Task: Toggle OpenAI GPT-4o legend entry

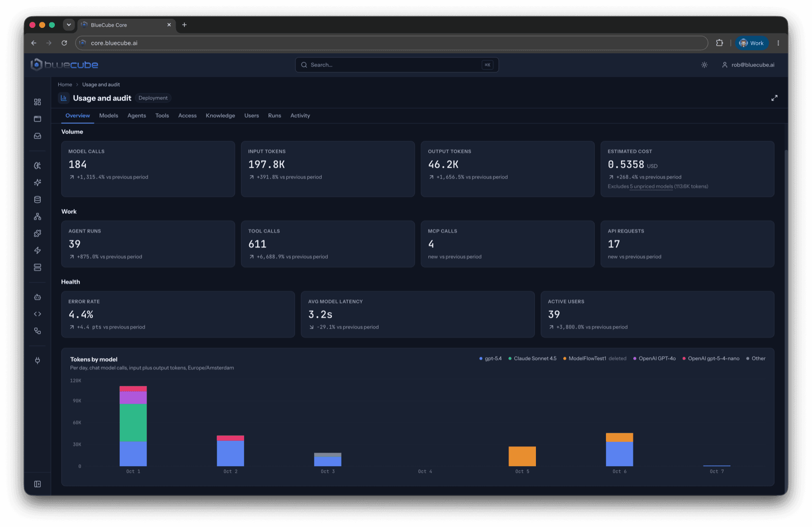Action: tap(654, 359)
